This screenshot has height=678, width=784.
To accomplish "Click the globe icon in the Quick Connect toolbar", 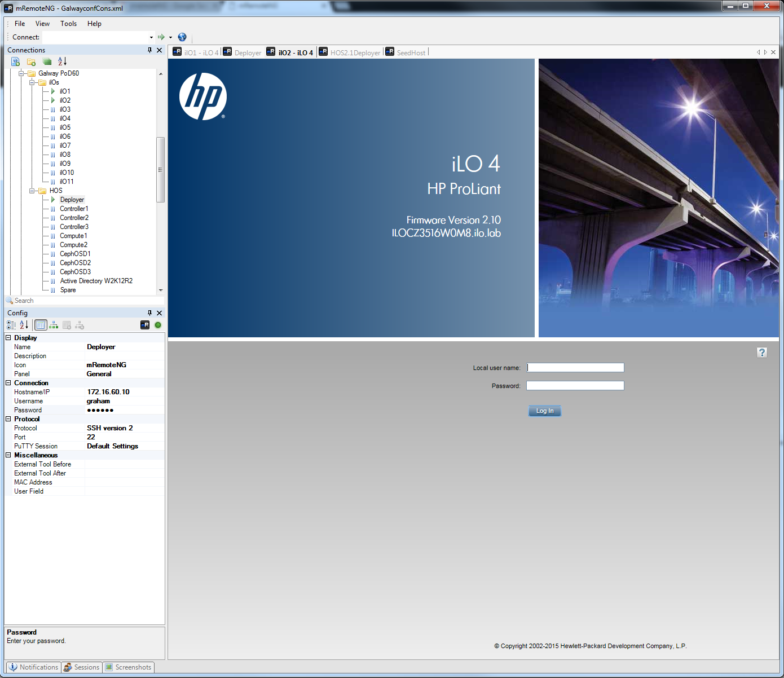I will [x=182, y=37].
